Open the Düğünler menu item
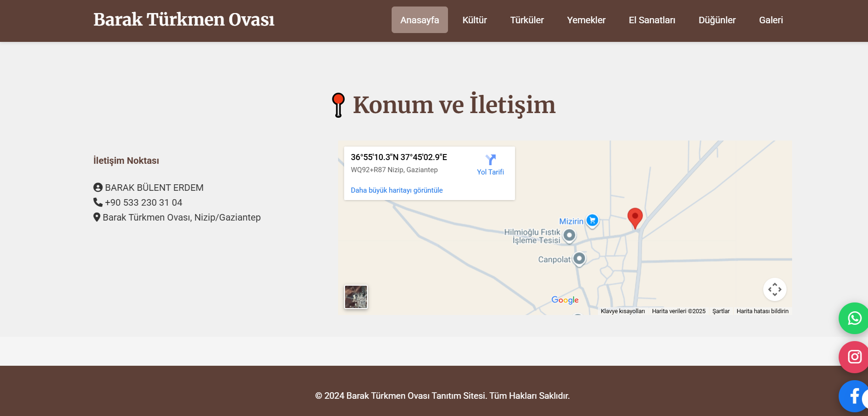Image resolution: width=868 pixels, height=416 pixels. point(717,20)
